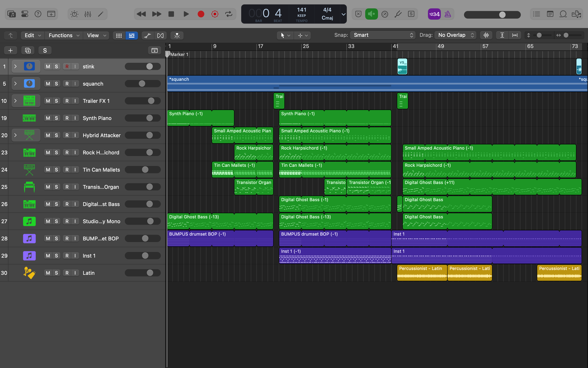Open the Mixer from the control bar
Screen dimensions: 588x368
88,14
